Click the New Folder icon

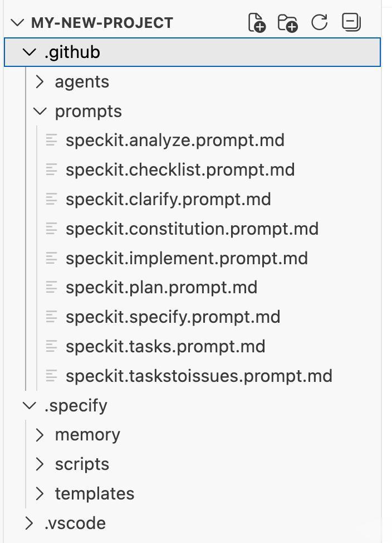tap(288, 23)
